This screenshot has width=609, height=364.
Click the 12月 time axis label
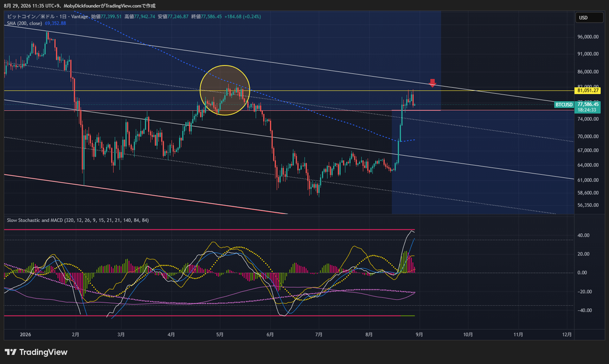click(567, 334)
